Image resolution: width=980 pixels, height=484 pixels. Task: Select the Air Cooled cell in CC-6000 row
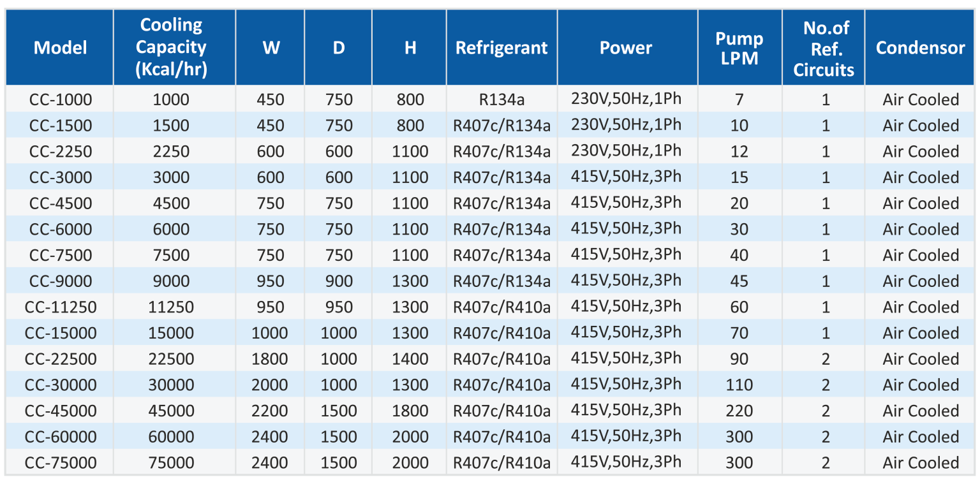[x=920, y=230]
